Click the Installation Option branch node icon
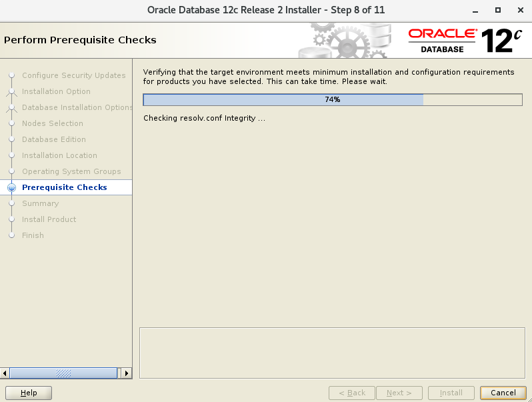The width and height of the screenshot is (532, 402). 11,92
